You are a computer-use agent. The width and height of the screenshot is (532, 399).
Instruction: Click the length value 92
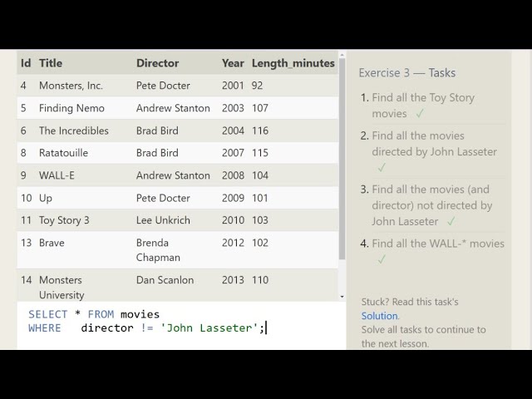(x=257, y=86)
